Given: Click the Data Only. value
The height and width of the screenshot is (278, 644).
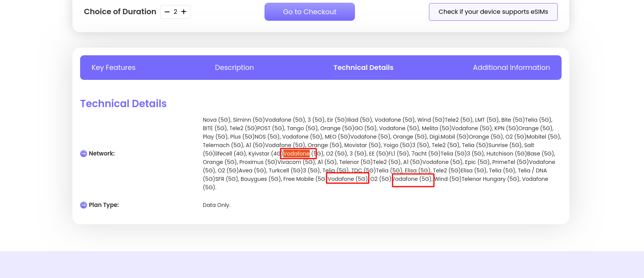Looking at the screenshot, I should [217, 205].
